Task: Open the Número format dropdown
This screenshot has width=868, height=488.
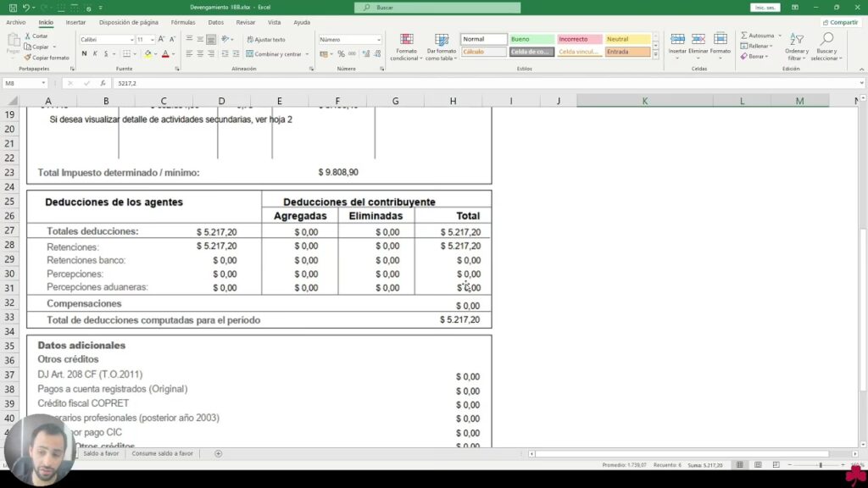Action: [378, 40]
